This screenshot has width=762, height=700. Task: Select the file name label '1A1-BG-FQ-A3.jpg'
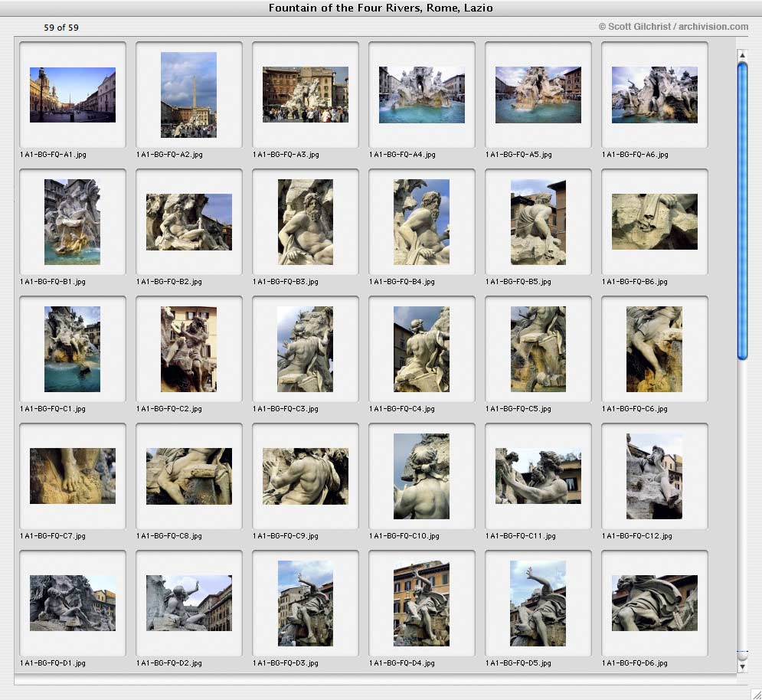click(x=286, y=155)
